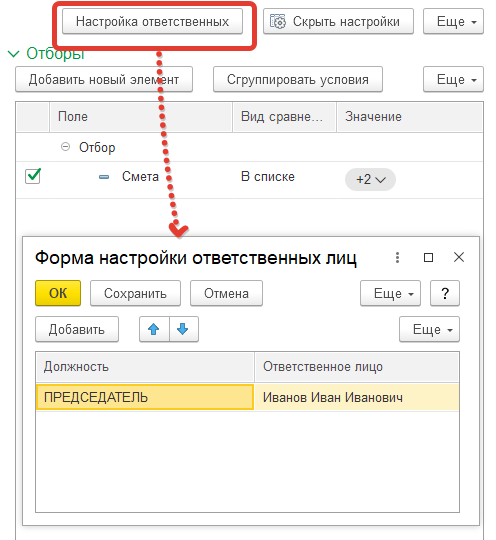Close the Форма настройки ответственных лиц dialog
Screen dimensions: 496x540
click(x=459, y=257)
